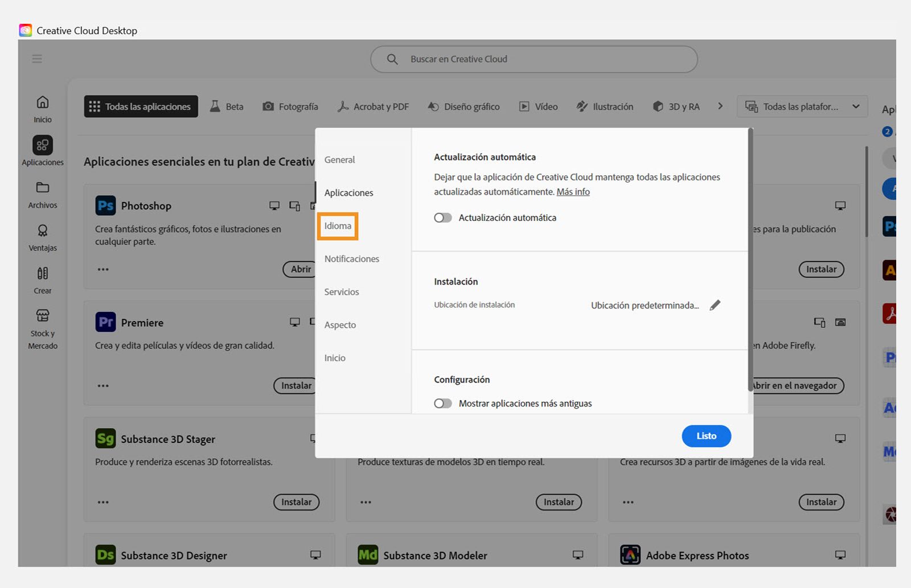Screen dimensions: 911x588
Task: Open the Más info link
Action: coord(573,192)
